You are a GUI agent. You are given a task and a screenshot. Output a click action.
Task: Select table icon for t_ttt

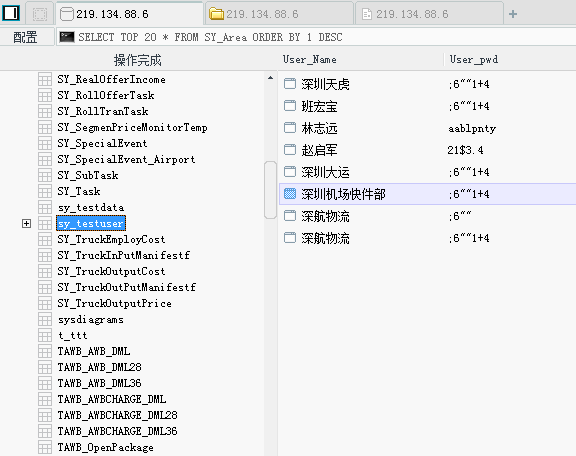(45, 335)
